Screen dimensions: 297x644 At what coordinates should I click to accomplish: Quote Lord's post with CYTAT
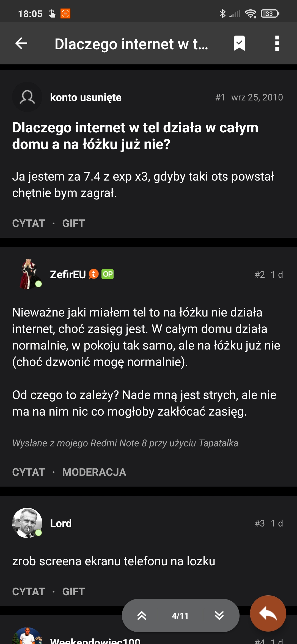pyautogui.click(x=29, y=592)
